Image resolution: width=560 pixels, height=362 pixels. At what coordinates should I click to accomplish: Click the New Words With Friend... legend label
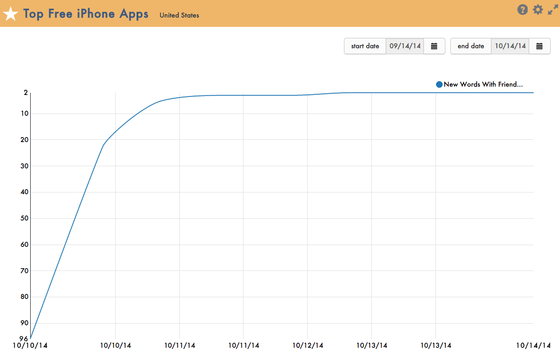coord(483,85)
